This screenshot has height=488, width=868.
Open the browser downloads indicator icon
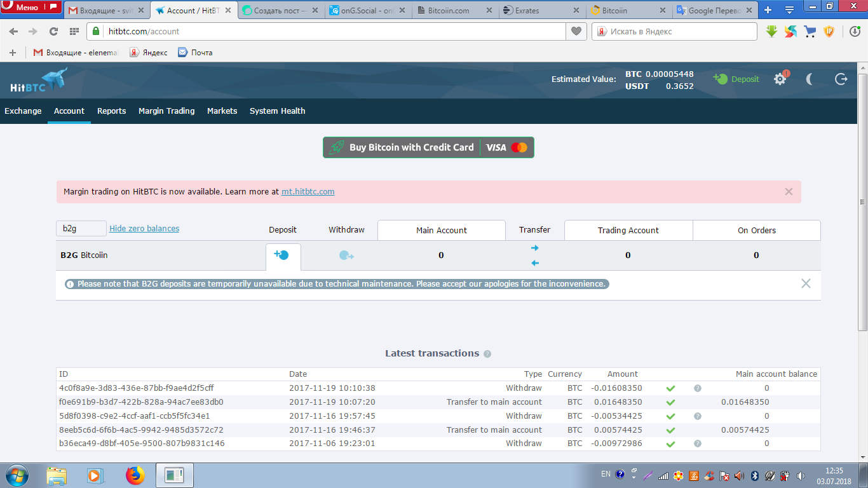click(x=855, y=31)
